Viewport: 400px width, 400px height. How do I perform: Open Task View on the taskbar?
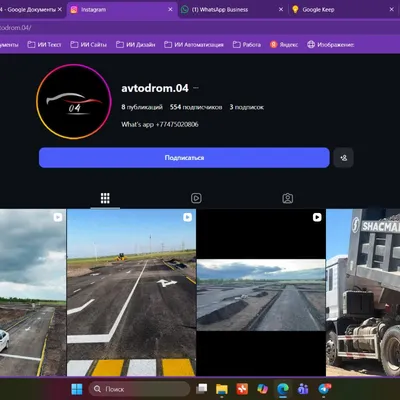pos(201,389)
